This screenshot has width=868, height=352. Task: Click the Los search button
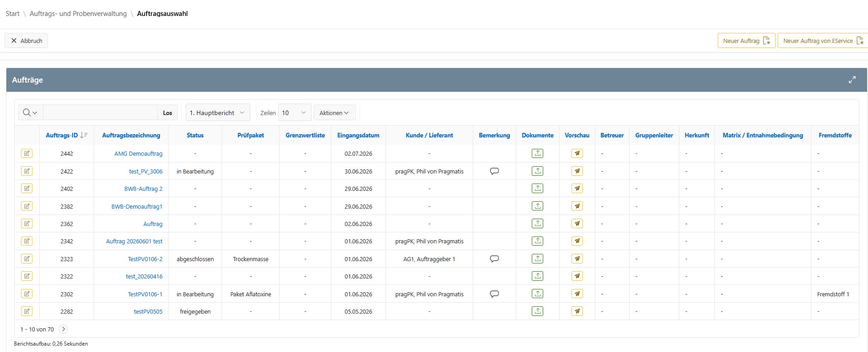click(168, 113)
